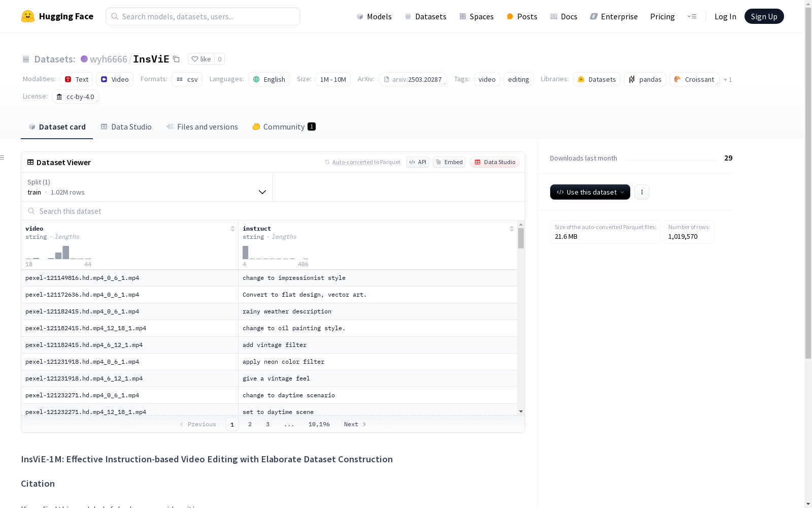Open the arxiv:2503.20287 tag
The width and height of the screenshot is (812, 508).
413,79
